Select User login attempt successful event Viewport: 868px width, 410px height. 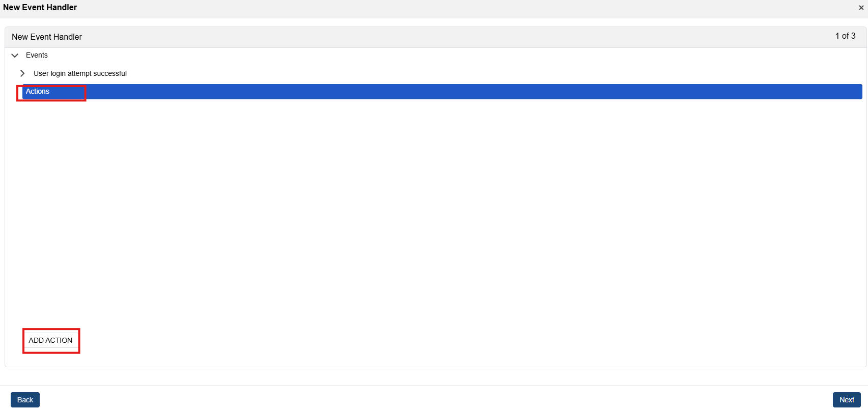[80, 73]
